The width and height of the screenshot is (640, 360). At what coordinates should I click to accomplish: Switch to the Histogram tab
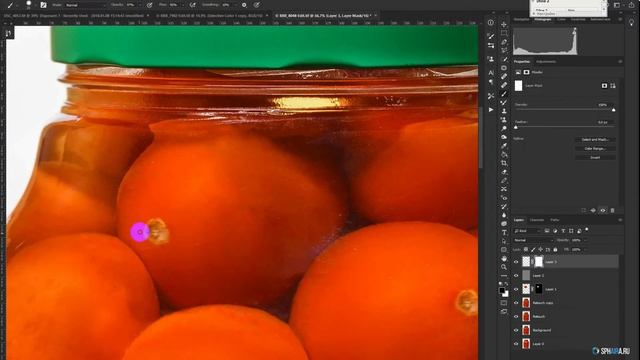[x=543, y=19]
